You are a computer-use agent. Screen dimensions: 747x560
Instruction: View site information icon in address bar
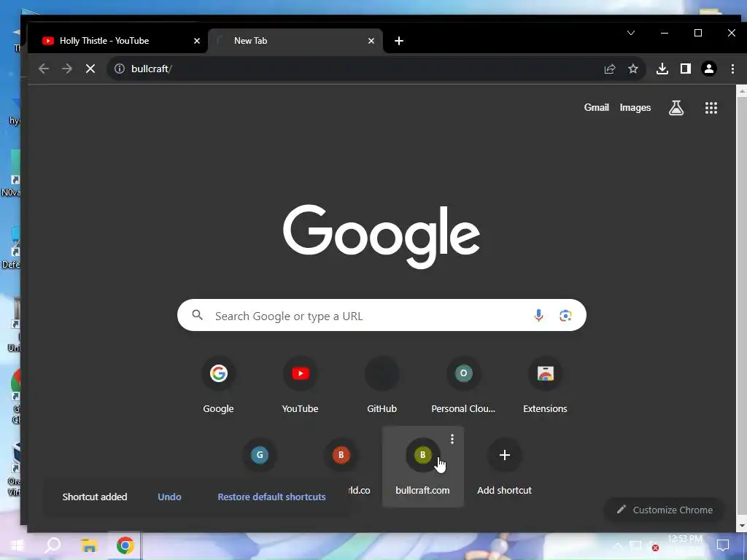point(120,69)
